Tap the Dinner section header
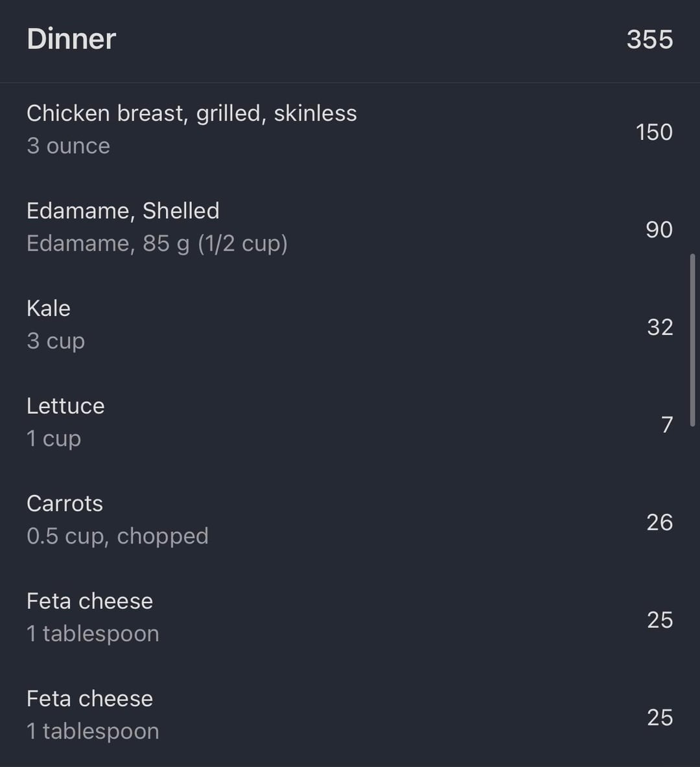 [x=71, y=39]
